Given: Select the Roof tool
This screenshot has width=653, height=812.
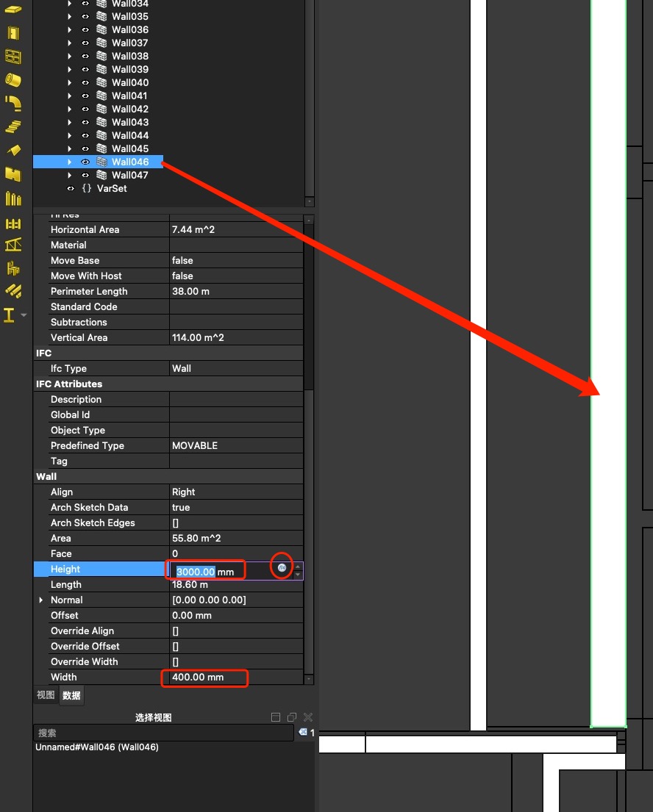Looking at the screenshot, I should click(13, 151).
